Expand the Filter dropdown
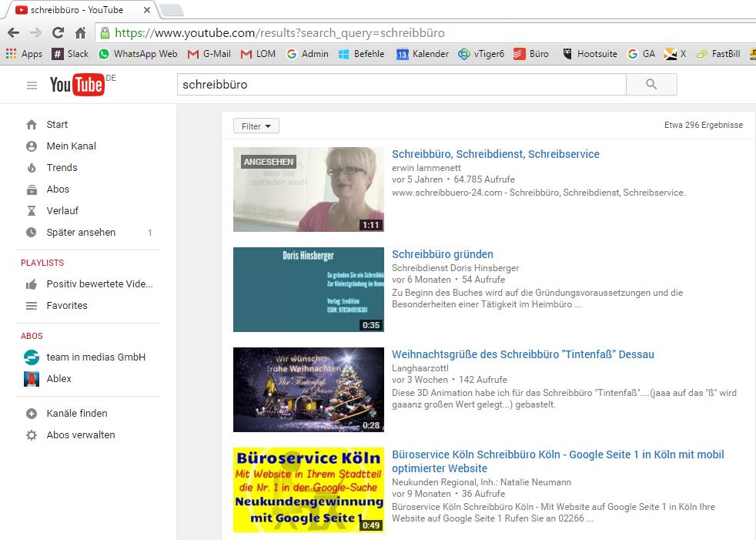Viewport: 756px width, 540px height. pos(256,126)
